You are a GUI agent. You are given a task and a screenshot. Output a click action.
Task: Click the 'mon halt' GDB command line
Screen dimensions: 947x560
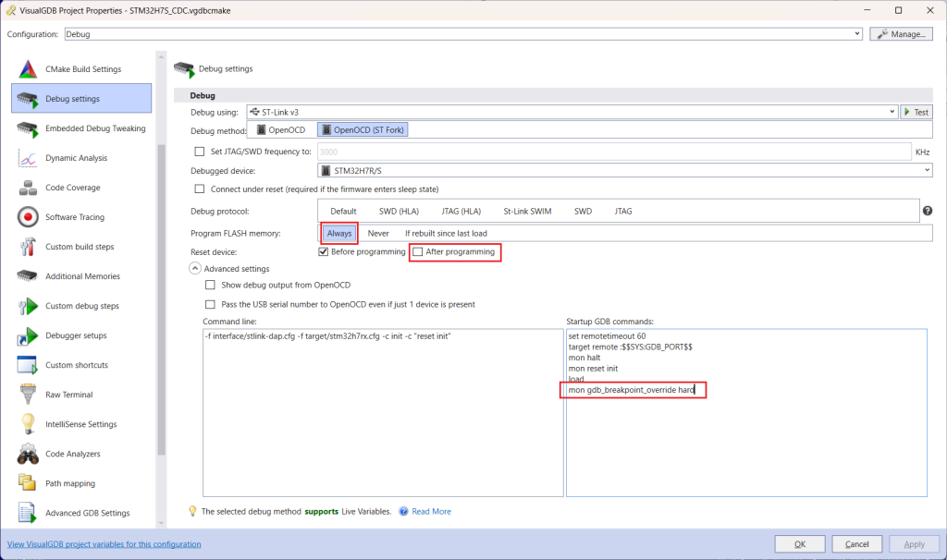584,358
